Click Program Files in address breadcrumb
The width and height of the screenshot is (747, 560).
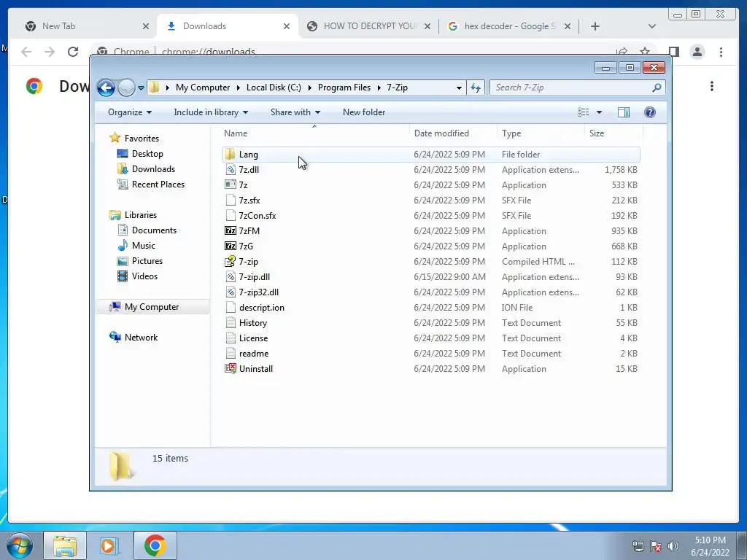(x=344, y=87)
